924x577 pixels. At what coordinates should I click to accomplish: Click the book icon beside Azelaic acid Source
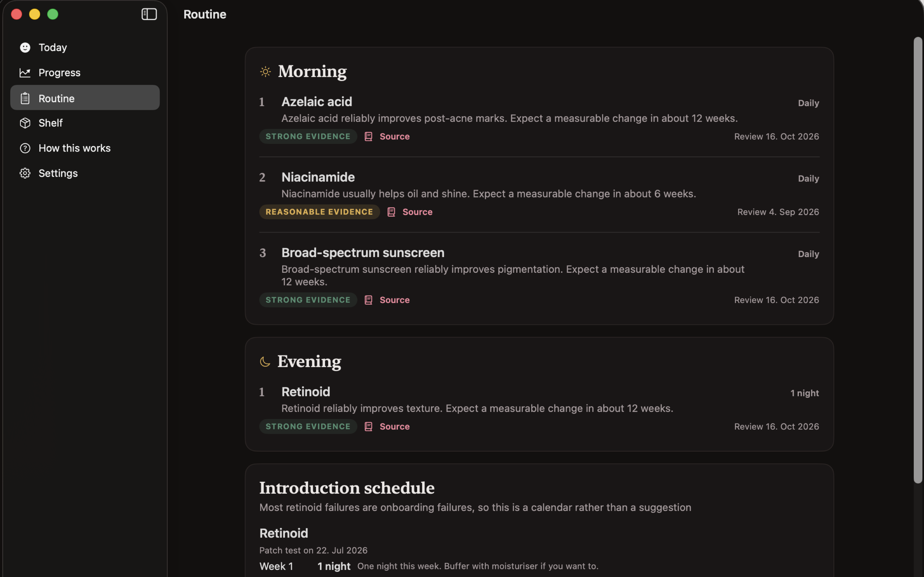tap(368, 137)
